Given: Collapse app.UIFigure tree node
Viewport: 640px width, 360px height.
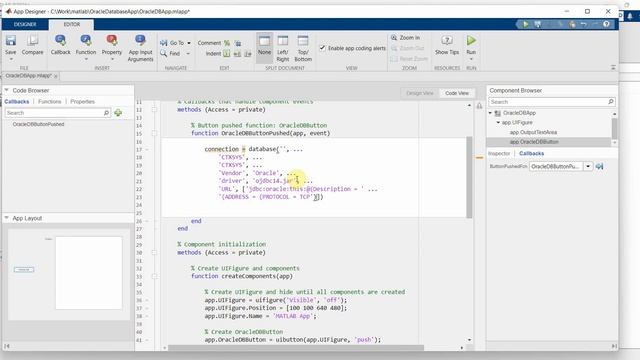Looking at the screenshot, I should 498,122.
